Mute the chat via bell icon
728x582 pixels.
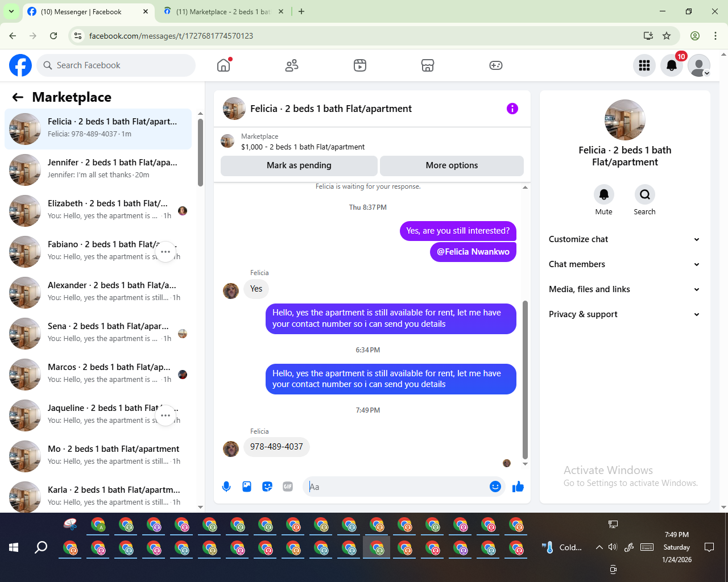coord(604,194)
